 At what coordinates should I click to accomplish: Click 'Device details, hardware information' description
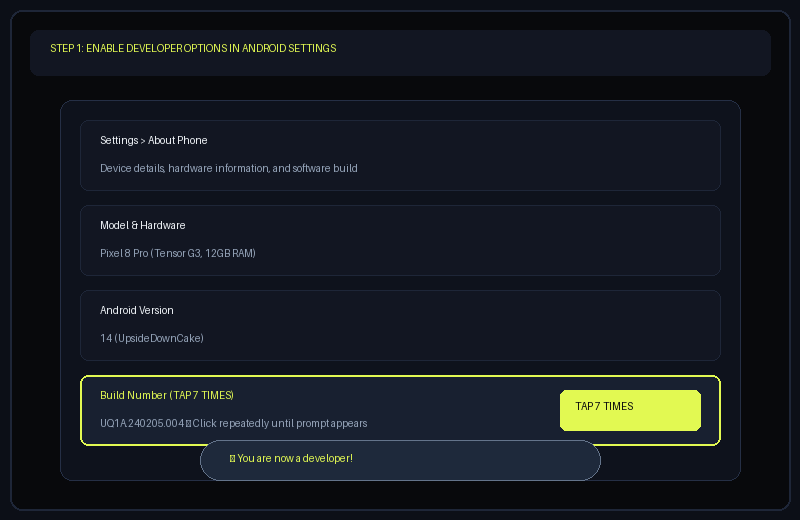point(229,168)
